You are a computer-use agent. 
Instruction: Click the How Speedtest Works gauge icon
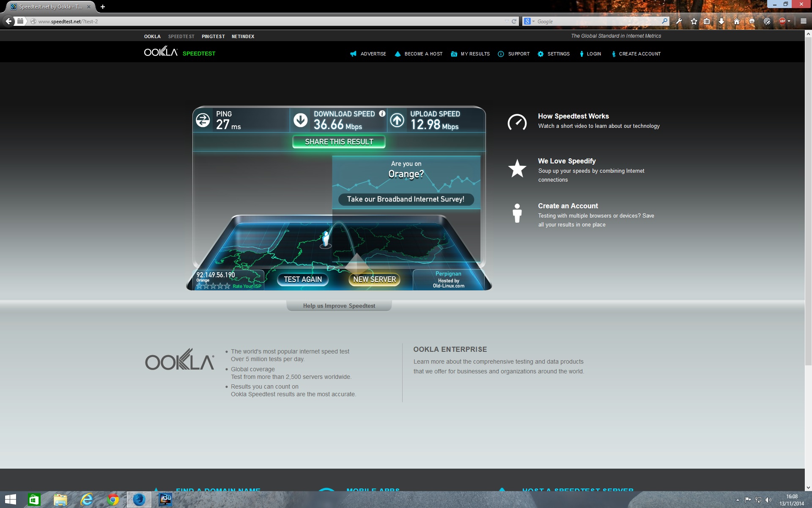click(517, 122)
